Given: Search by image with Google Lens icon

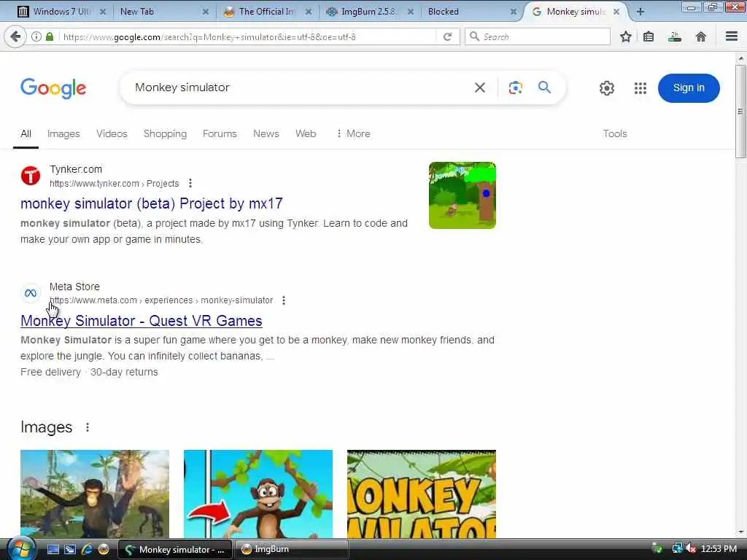Looking at the screenshot, I should pyautogui.click(x=516, y=87).
